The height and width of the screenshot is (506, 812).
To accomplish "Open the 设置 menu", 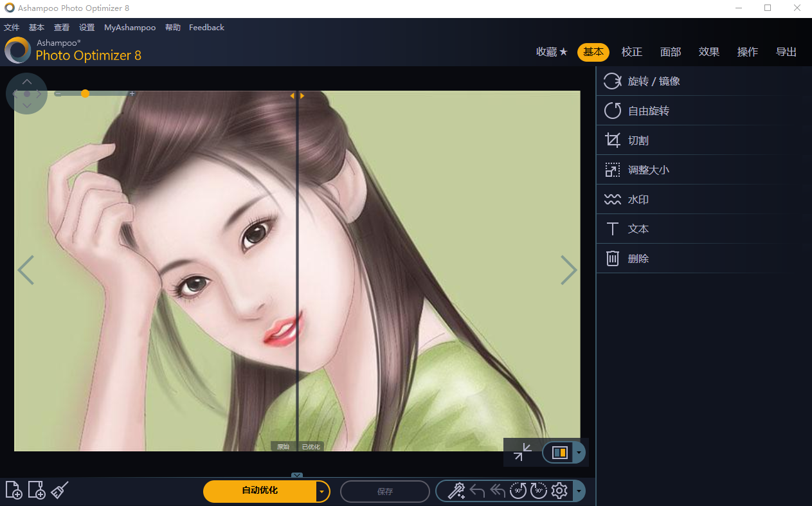I will tap(87, 28).
